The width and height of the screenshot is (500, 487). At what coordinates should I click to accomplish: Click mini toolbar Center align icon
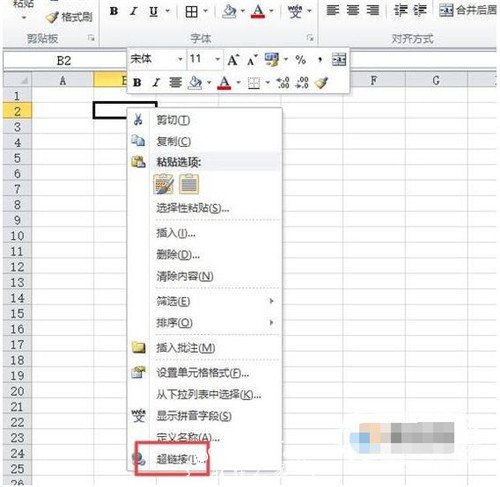point(175,82)
